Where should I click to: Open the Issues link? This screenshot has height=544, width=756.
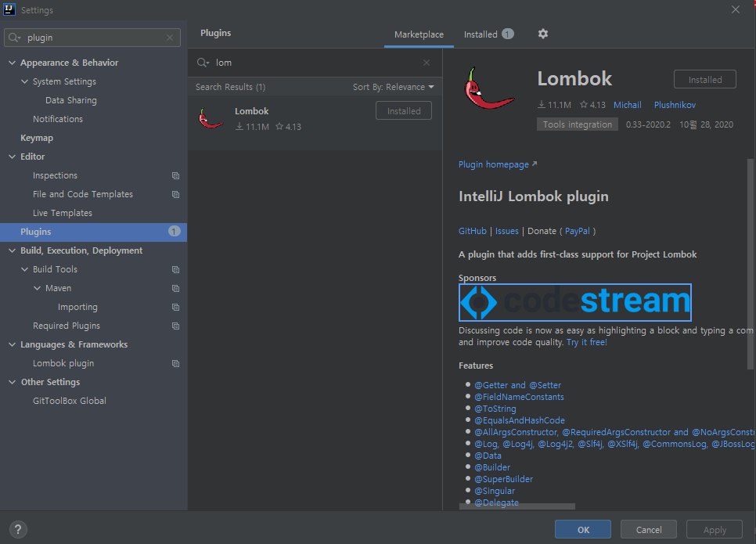506,231
